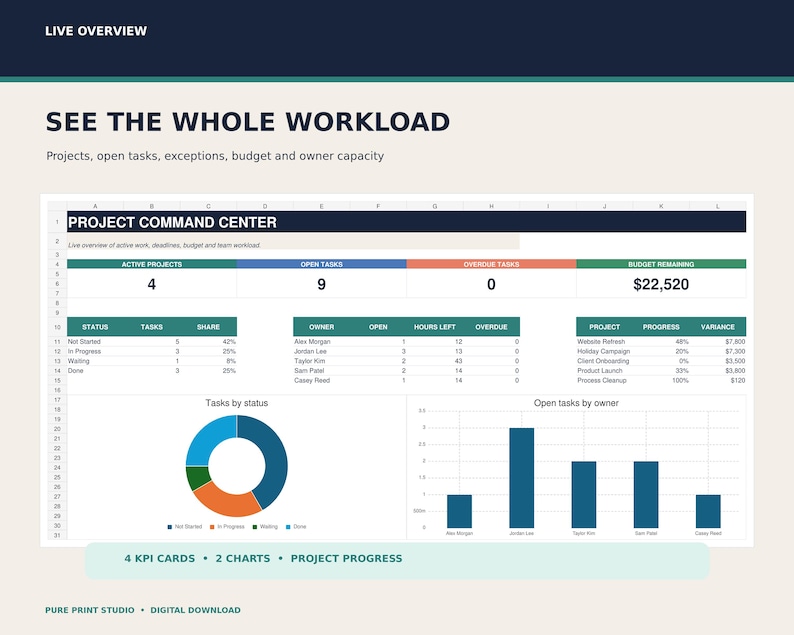
Task: Click the Tasks by status chart title
Action: (x=236, y=403)
